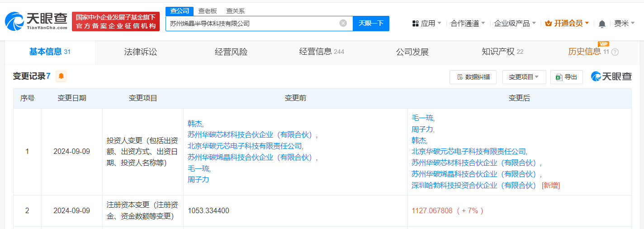Click the notification bell in header
The image size is (644, 229).
click(x=602, y=24)
